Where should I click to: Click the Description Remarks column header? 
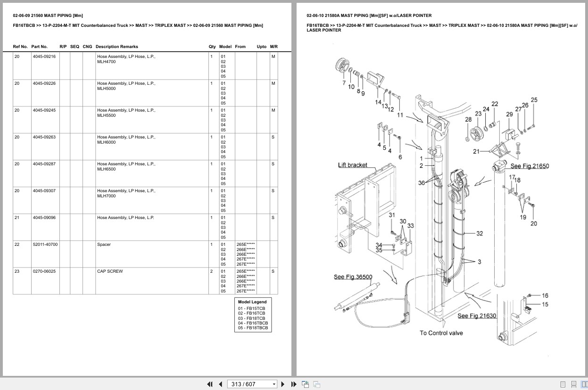coord(116,47)
